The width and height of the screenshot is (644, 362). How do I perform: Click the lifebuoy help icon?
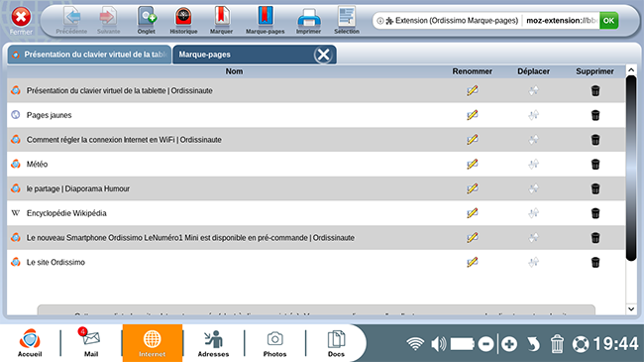click(x=581, y=344)
